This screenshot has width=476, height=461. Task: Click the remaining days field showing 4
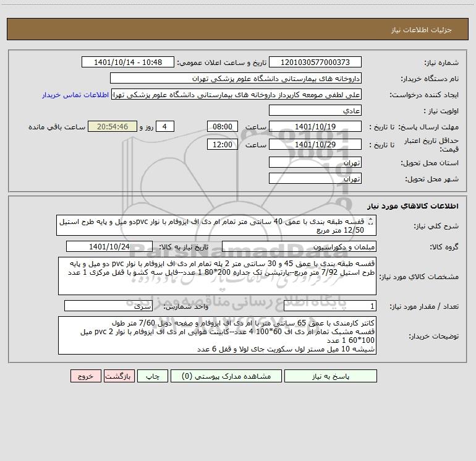pos(165,126)
